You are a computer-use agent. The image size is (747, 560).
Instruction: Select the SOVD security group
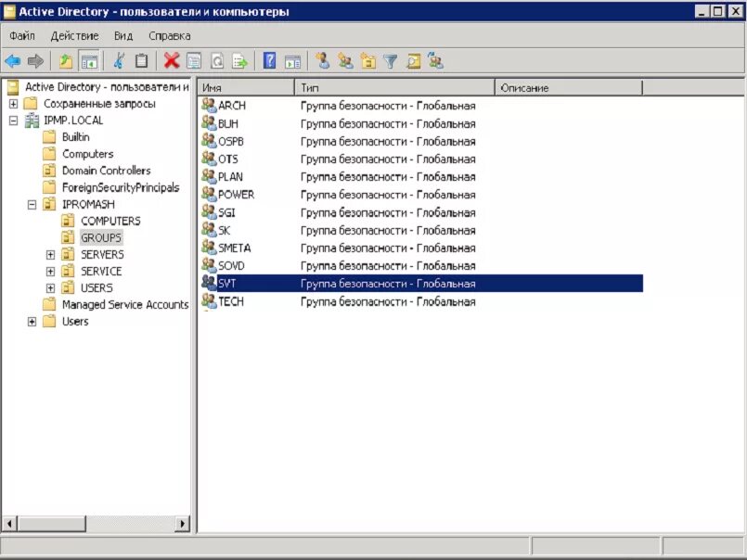(x=231, y=266)
